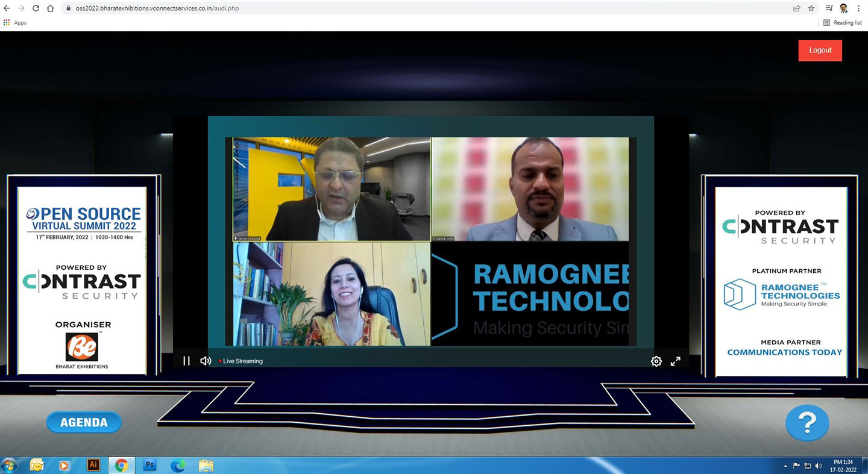Open the Apps shortcut
The width and height of the screenshot is (868, 474).
pyautogui.click(x=15, y=23)
